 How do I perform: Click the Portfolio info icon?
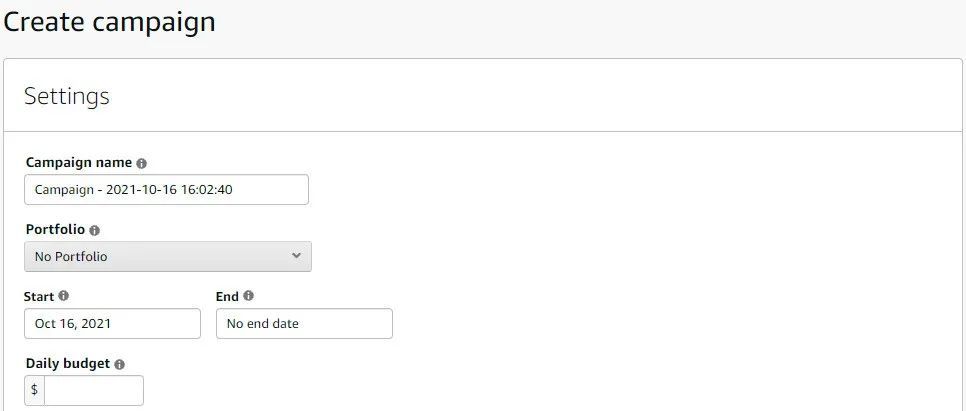94,230
